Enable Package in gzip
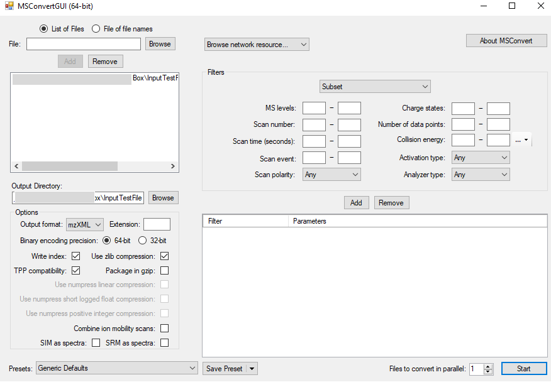The width and height of the screenshot is (551, 392). click(164, 270)
